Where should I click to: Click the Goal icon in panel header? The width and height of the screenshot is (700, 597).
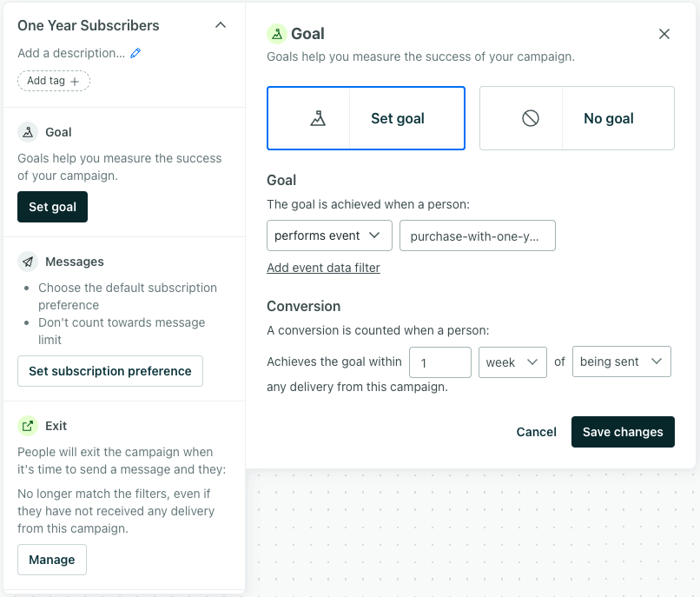pyautogui.click(x=277, y=34)
